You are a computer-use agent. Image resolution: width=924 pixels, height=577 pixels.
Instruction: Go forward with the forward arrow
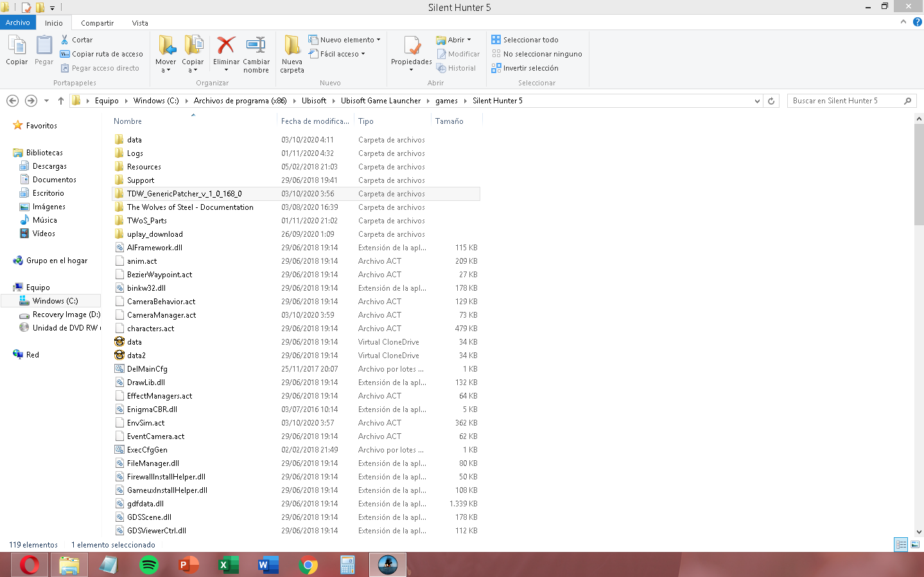point(31,101)
